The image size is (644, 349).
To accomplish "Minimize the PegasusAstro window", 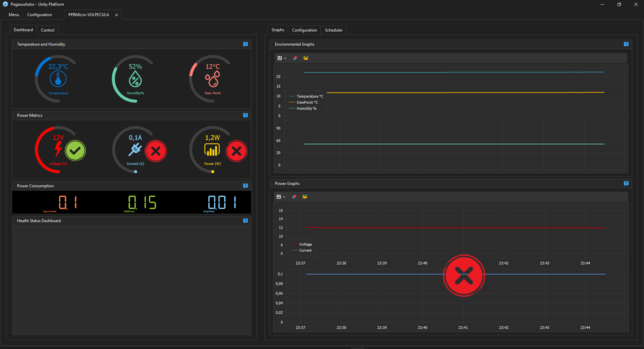I will click(602, 4).
